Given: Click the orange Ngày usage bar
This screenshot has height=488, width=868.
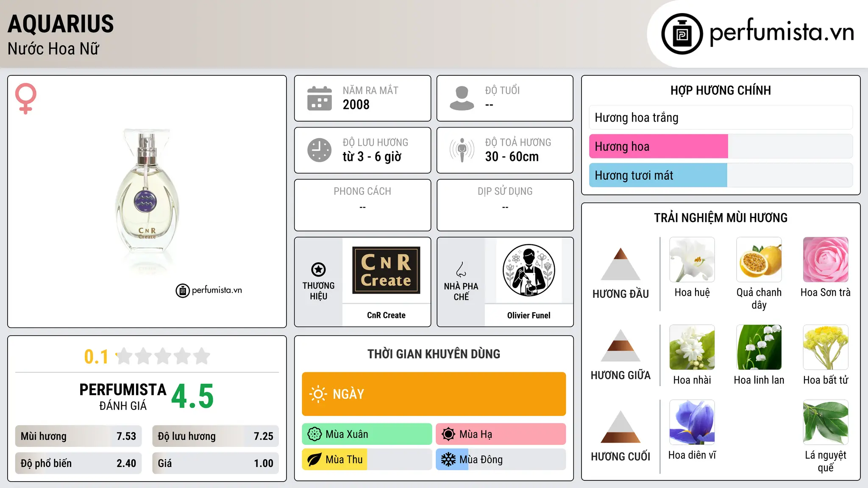Looking at the screenshot, I should pyautogui.click(x=434, y=394).
